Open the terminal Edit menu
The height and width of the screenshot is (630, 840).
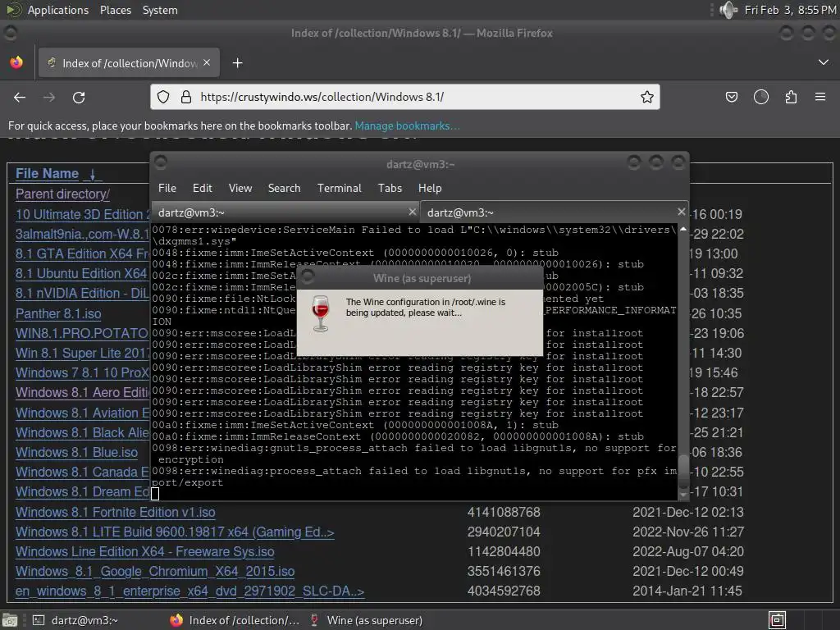coord(202,188)
